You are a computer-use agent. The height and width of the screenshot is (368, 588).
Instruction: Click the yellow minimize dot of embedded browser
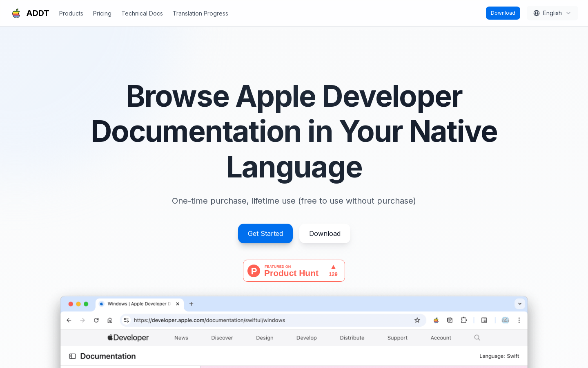click(x=78, y=304)
